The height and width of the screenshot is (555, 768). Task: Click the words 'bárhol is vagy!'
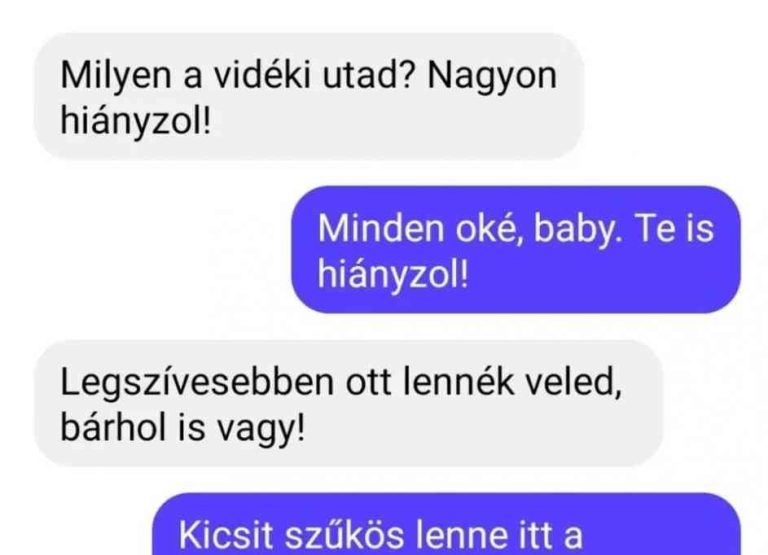[x=182, y=428]
